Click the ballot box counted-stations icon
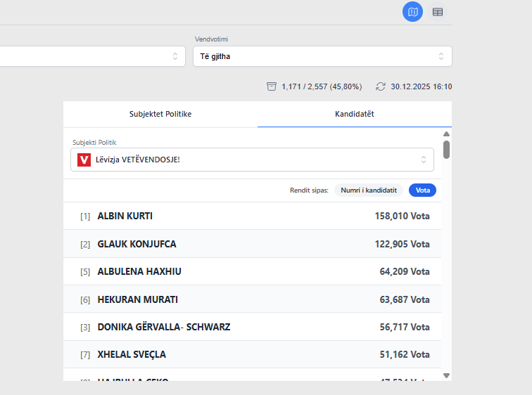Image resolution: width=532 pixels, height=395 pixels. [272, 86]
